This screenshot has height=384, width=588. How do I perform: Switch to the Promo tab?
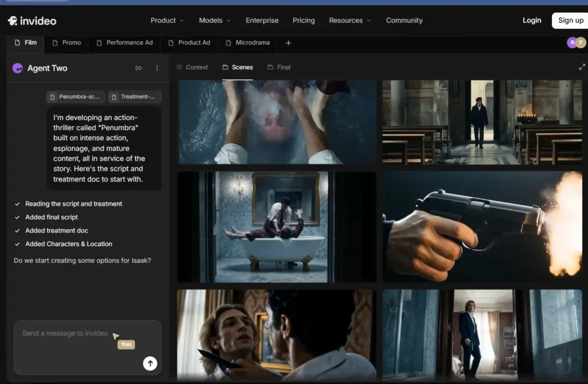[x=67, y=43]
